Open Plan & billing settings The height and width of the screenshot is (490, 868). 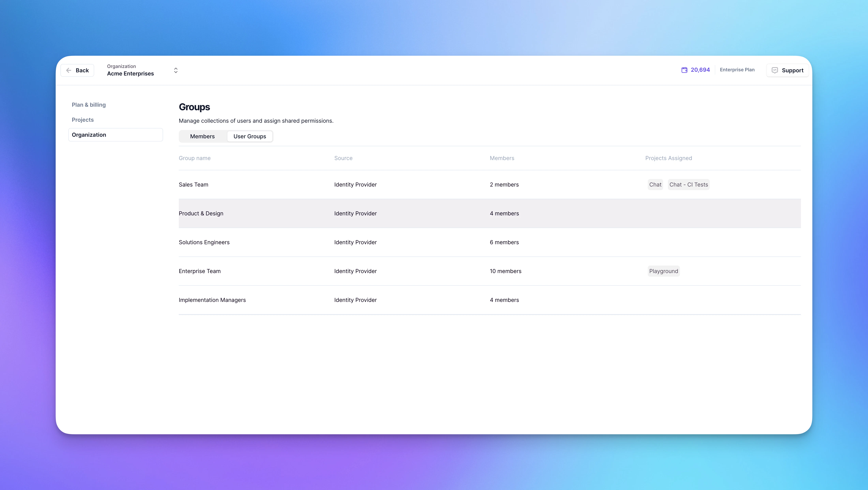click(x=89, y=105)
